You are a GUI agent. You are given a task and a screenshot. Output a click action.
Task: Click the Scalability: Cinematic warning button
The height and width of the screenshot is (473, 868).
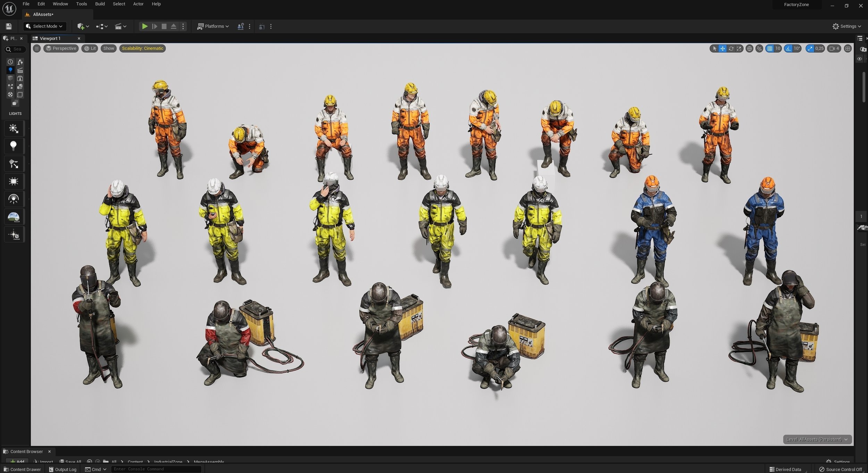tap(142, 49)
